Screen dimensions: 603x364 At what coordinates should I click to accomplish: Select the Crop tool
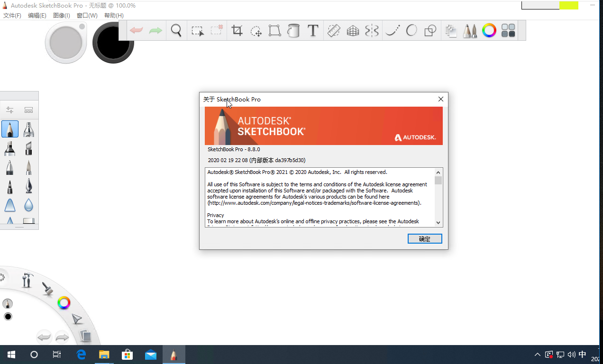[x=237, y=31]
